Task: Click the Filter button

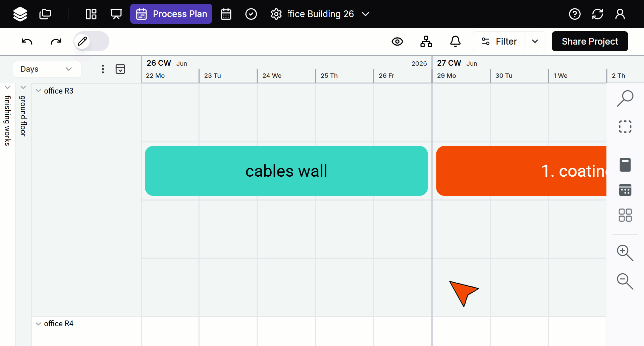Action: coord(499,41)
